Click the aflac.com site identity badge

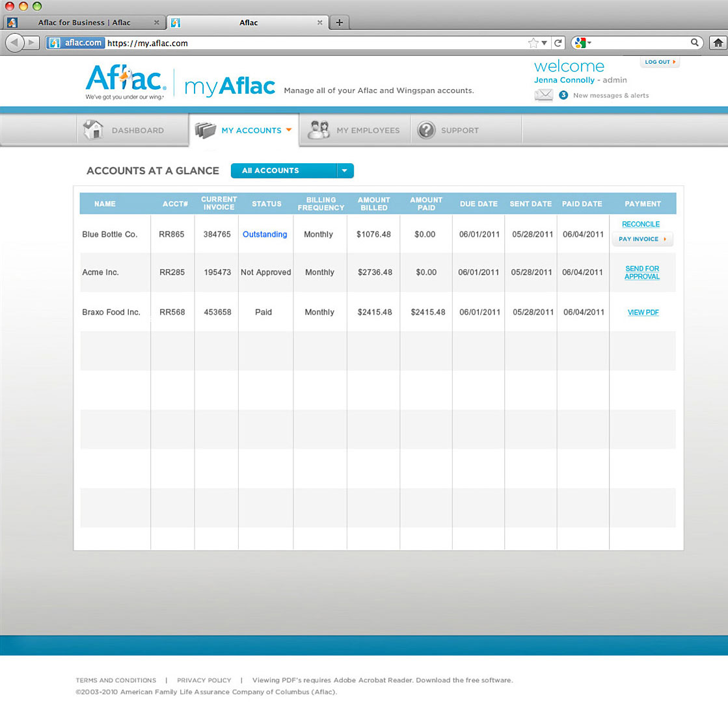(x=76, y=43)
